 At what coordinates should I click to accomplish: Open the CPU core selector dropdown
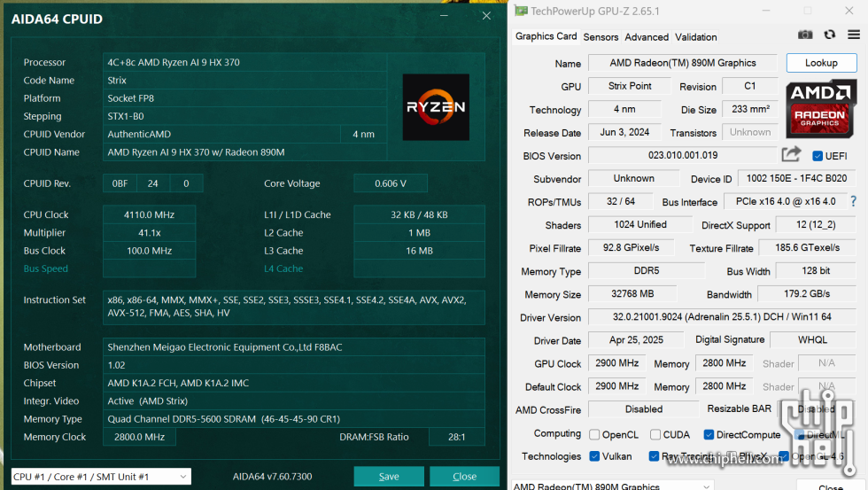pyautogui.click(x=101, y=476)
